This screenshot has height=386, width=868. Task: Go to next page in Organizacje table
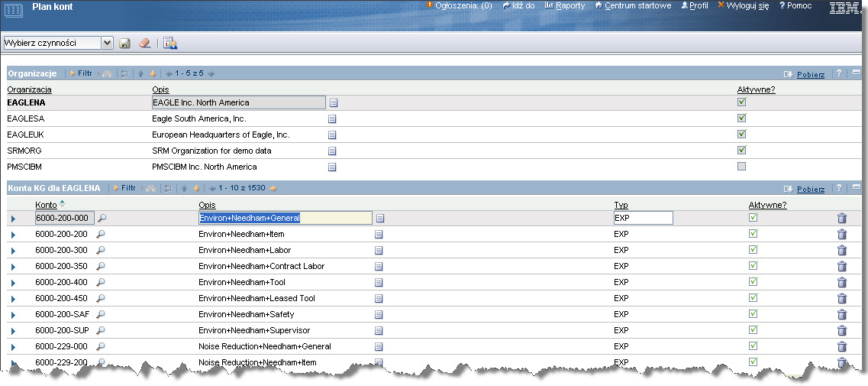pos(211,74)
